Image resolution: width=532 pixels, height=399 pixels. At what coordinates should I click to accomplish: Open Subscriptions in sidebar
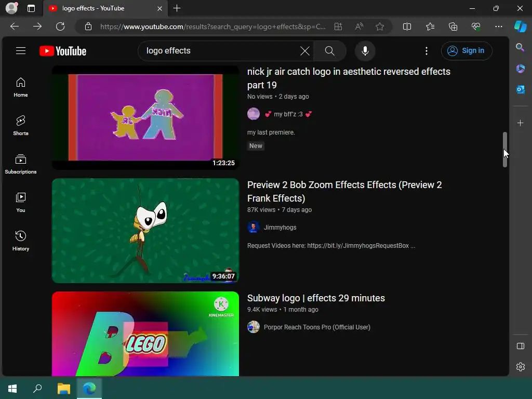pos(21,164)
